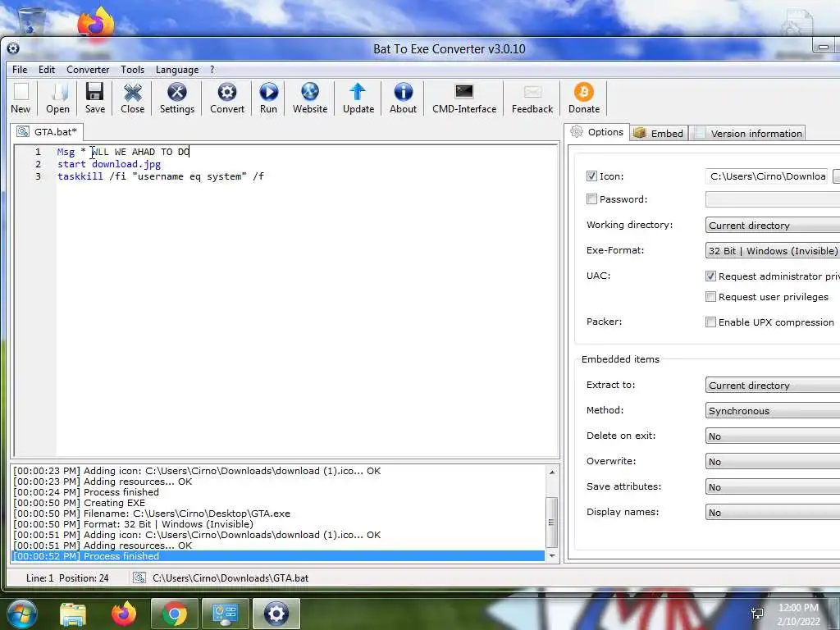
Task: Open Firefox from the taskbar
Action: [x=124, y=614]
